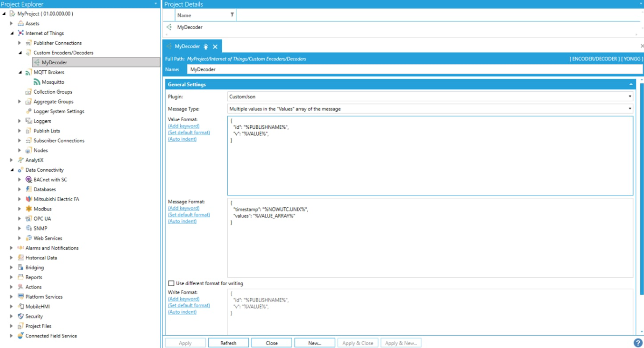Click the AnalytiX icon
The height and width of the screenshot is (348, 644).
20,160
